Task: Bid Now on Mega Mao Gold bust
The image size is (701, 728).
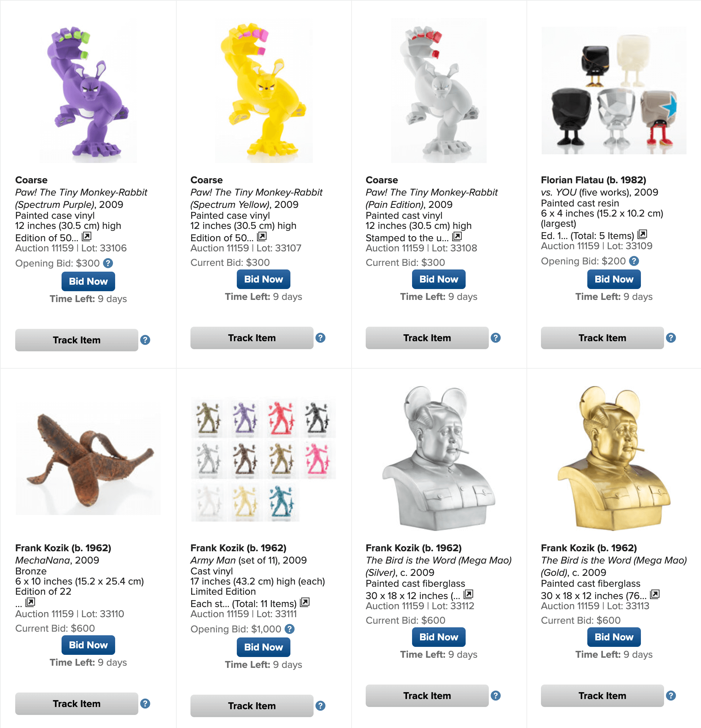Action: click(x=614, y=637)
